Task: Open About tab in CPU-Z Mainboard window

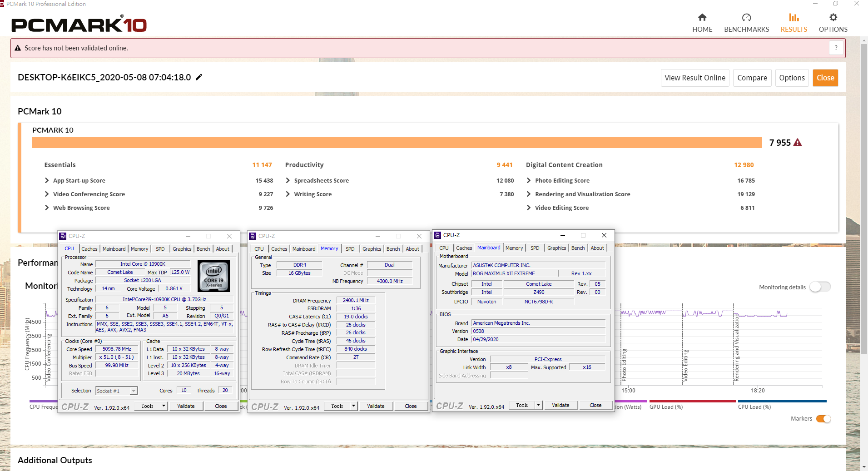Action: coord(597,248)
